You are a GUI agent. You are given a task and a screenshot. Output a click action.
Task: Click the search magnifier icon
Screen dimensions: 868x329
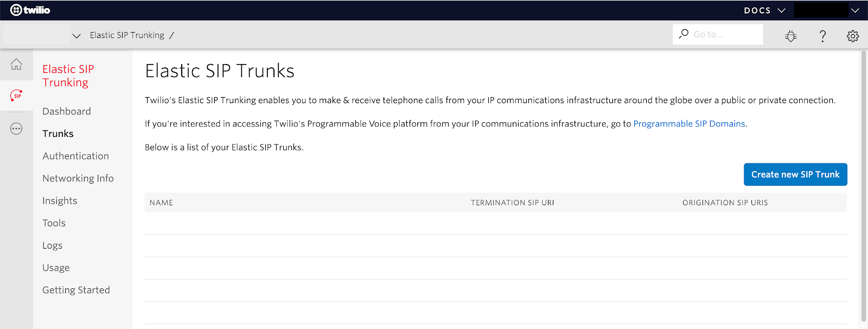point(684,34)
